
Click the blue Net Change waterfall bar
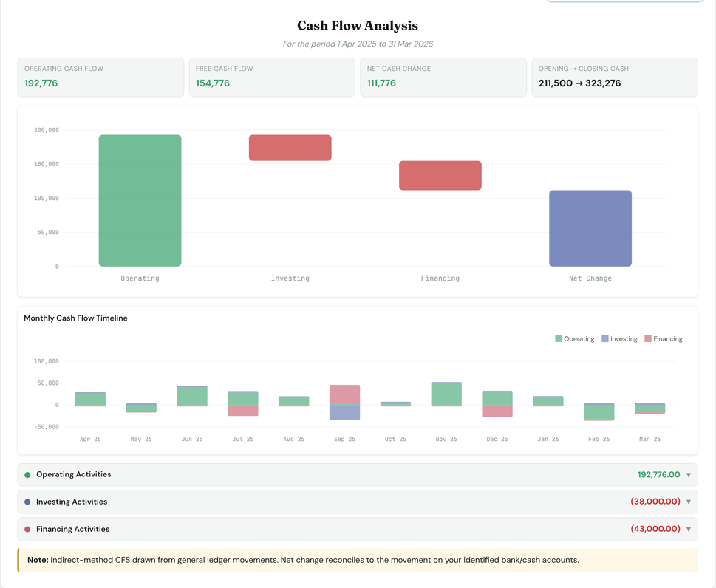590,228
